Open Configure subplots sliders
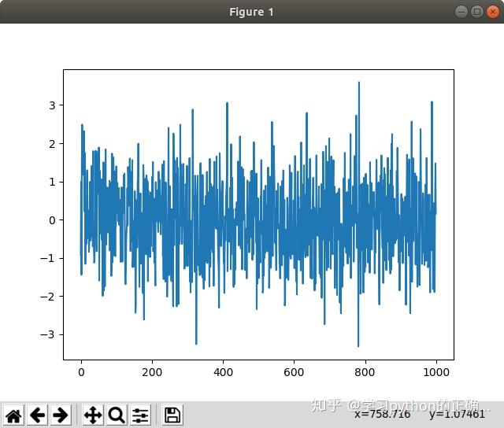504x428 pixels. coord(140,415)
